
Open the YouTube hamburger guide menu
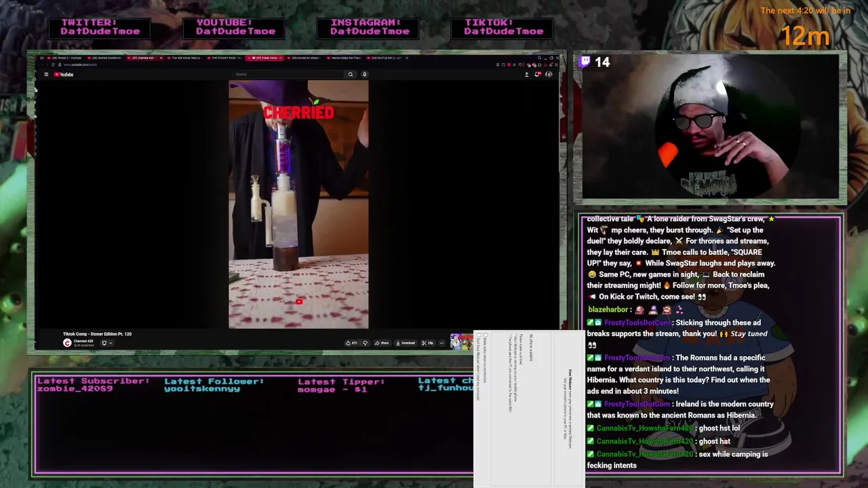point(46,75)
